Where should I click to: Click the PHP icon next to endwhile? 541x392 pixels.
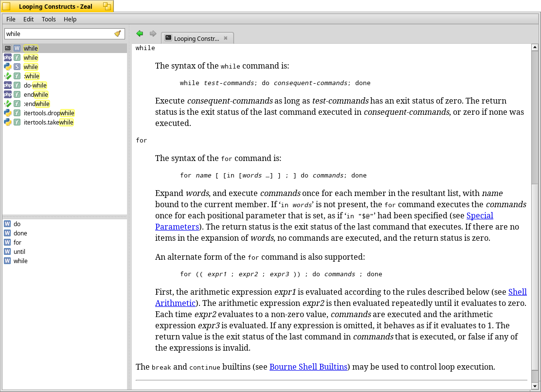click(8, 94)
